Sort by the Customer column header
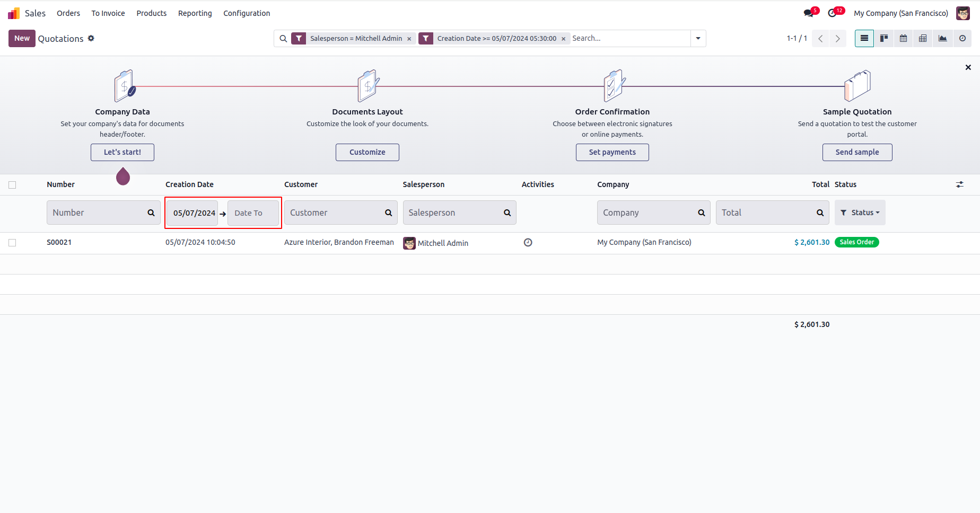 coord(301,184)
